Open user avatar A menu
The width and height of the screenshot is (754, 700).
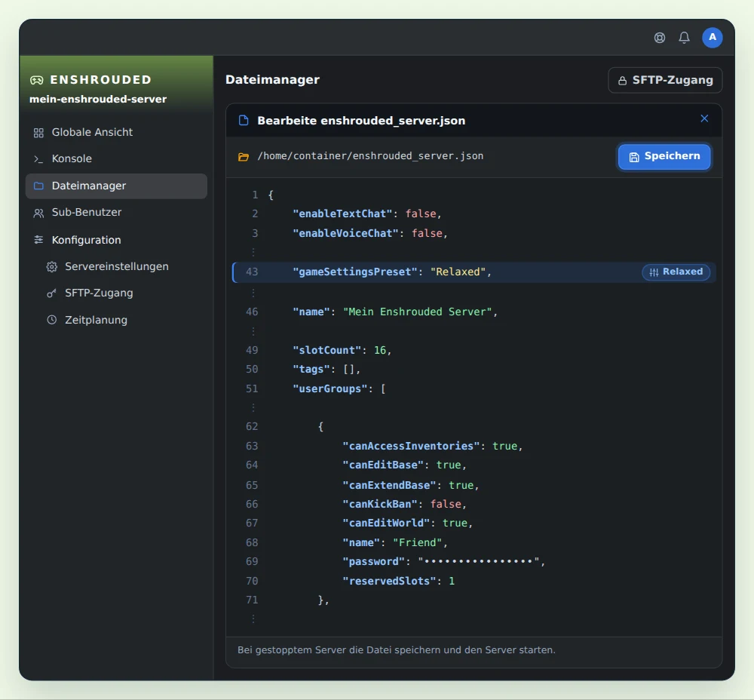coord(712,38)
